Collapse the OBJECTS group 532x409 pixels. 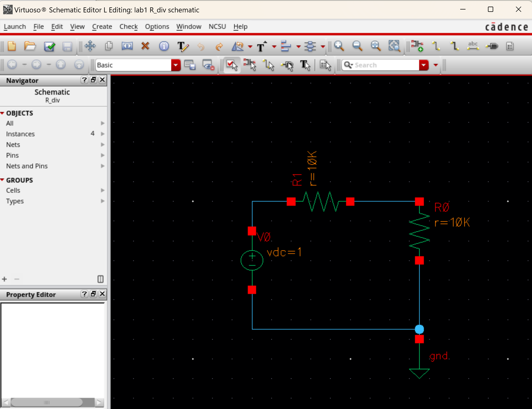2,113
